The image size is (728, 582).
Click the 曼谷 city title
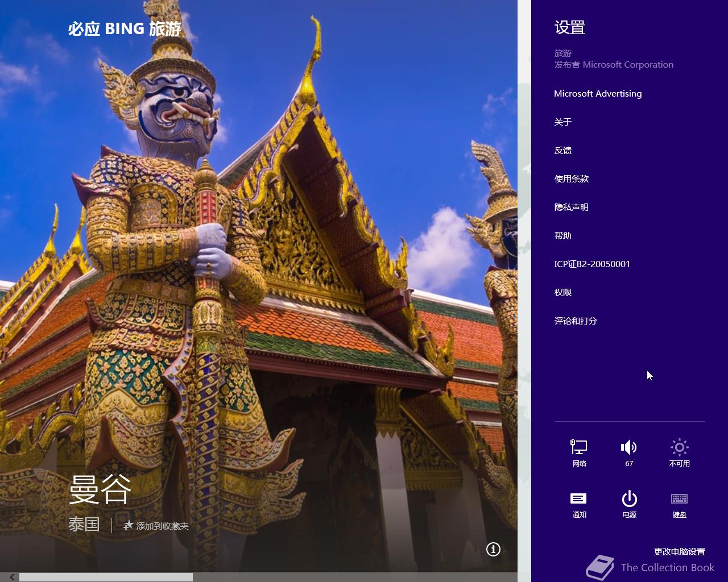[100, 489]
